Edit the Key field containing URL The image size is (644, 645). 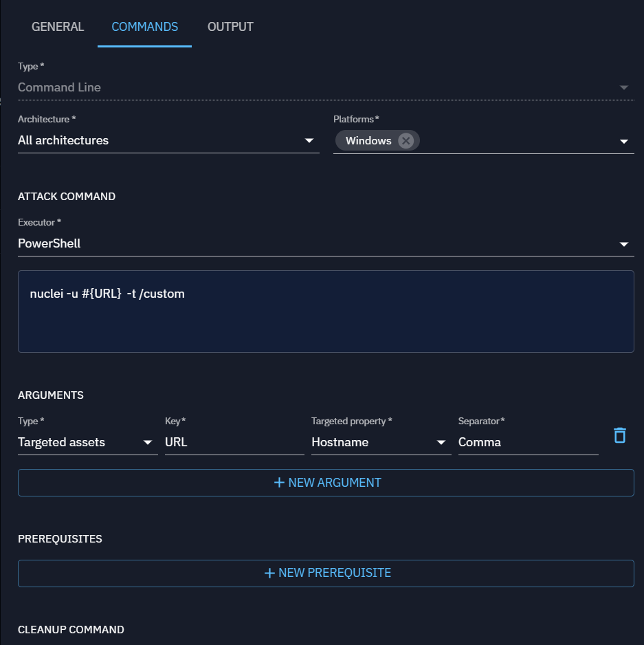coord(234,442)
